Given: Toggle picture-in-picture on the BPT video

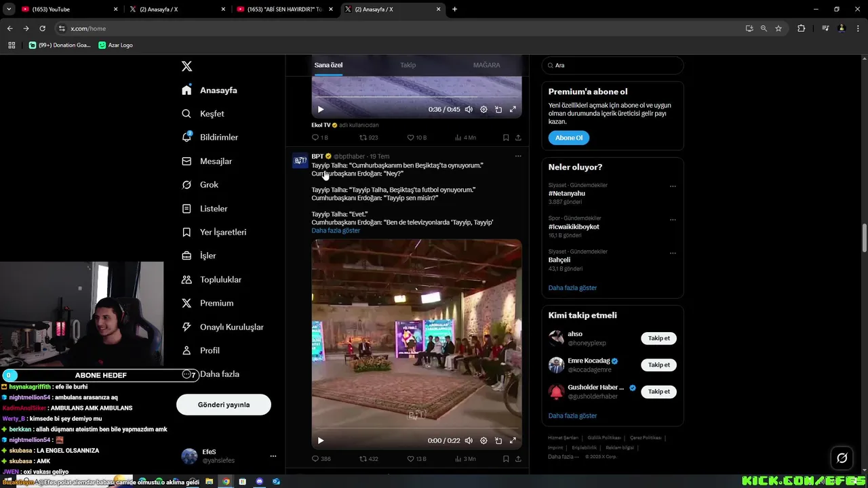Looking at the screenshot, I should coord(498,441).
